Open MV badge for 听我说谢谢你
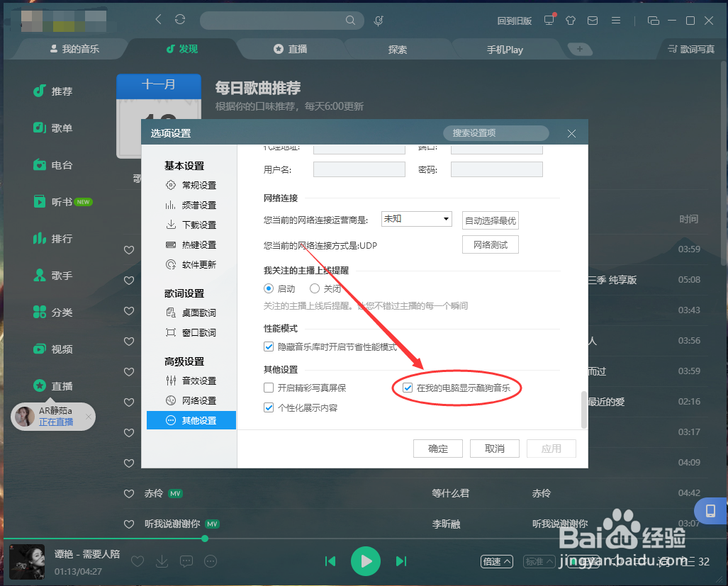 [212, 524]
